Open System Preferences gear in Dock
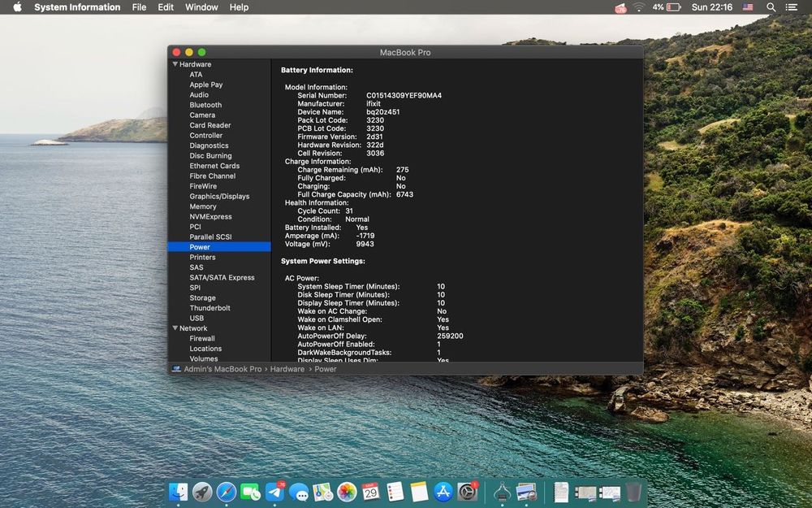 click(x=467, y=492)
